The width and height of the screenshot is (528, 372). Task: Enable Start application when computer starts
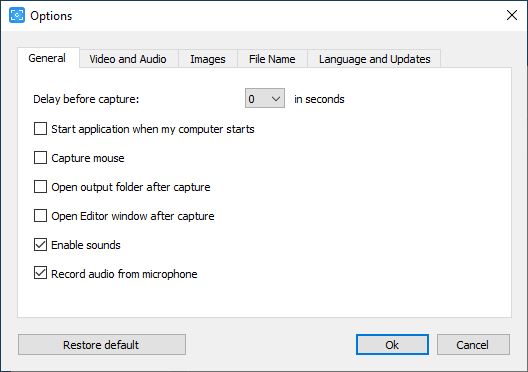40,129
